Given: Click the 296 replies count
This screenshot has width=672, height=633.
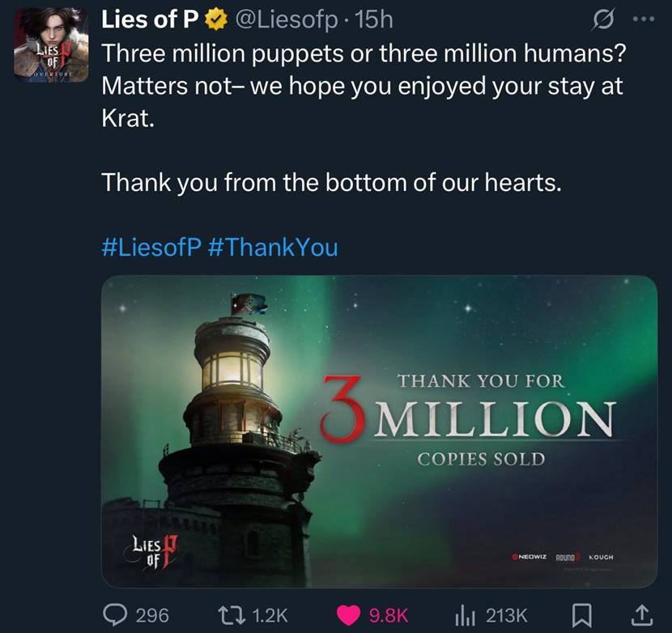Looking at the screenshot, I should pyautogui.click(x=152, y=615).
